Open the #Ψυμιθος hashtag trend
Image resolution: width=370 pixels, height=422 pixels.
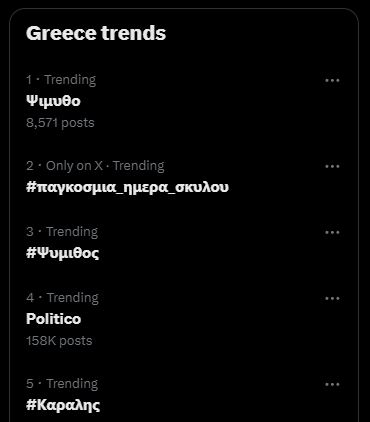click(x=63, y=253)
